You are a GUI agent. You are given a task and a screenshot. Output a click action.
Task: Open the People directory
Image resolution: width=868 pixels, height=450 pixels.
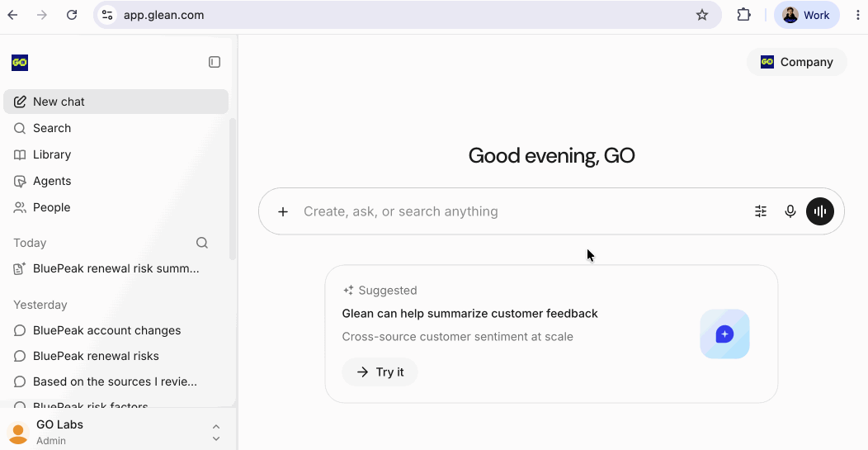(x=116, y=207)
